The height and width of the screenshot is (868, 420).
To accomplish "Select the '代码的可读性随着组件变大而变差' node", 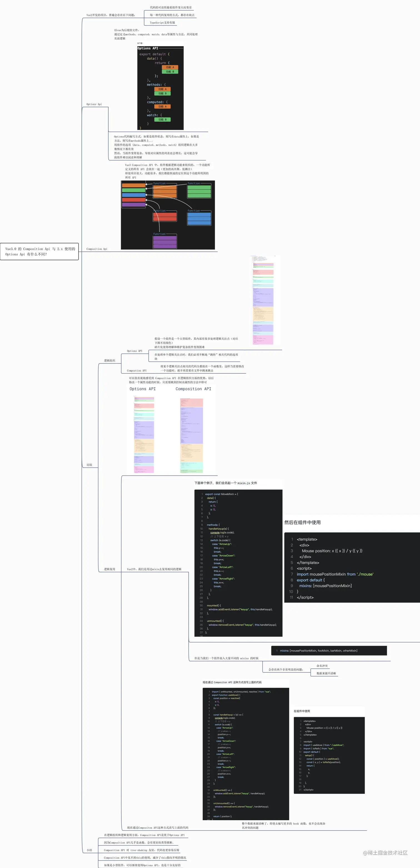I will point(171,8).
